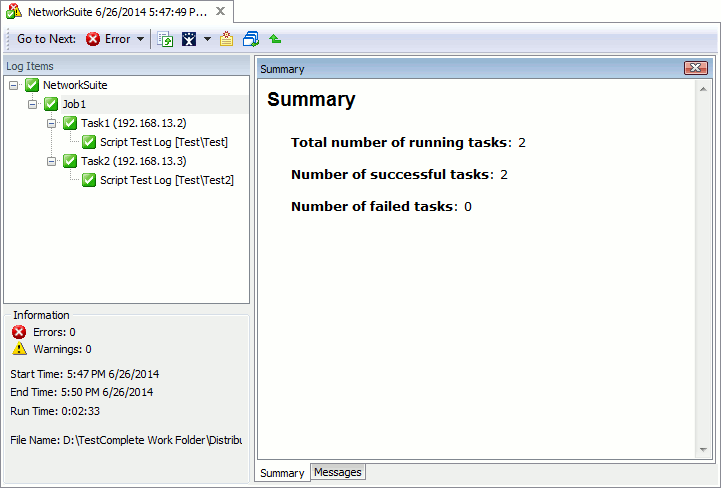This screenshot has width=721, height=488.
Task: Click green checkmark icon beside Task2
Action: [70, 161]
